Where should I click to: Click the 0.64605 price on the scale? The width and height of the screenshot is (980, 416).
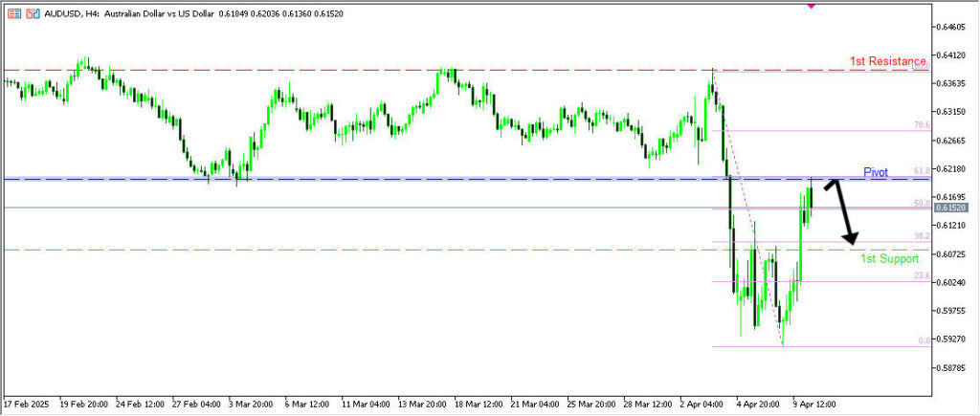coord(955,27)
